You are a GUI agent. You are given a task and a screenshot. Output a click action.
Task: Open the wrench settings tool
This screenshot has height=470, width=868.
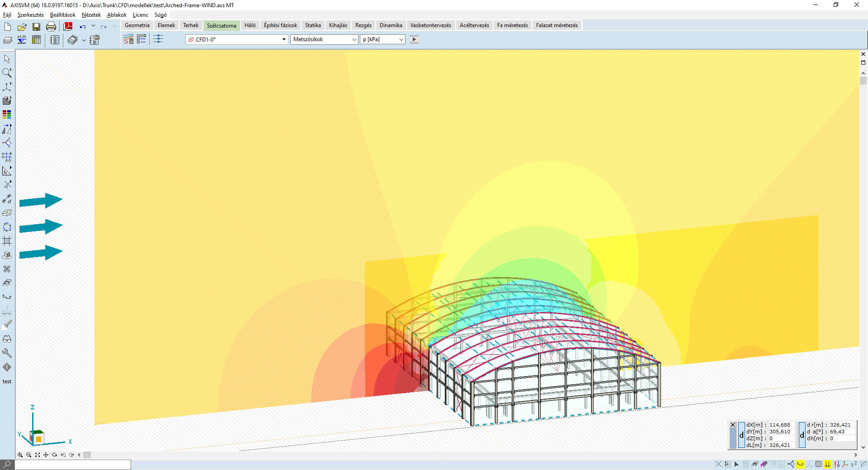[7, 353]
